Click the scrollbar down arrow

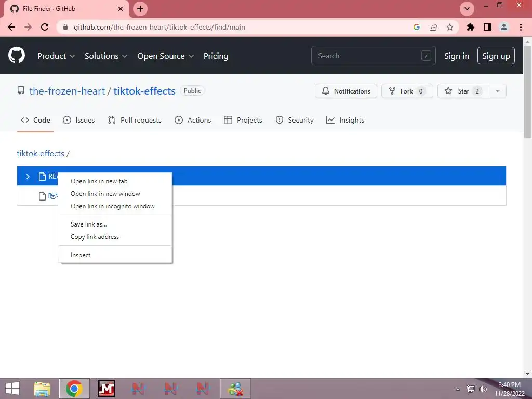tap(527, 374)
